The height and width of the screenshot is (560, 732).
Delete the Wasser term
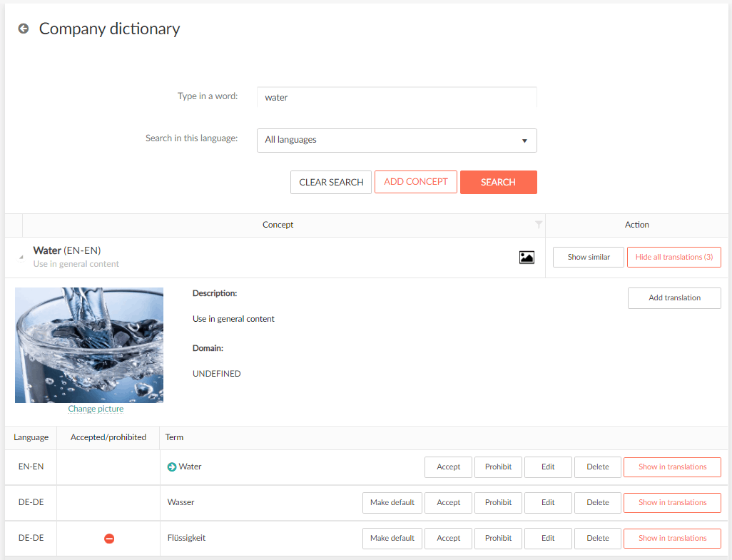(598, 503)
